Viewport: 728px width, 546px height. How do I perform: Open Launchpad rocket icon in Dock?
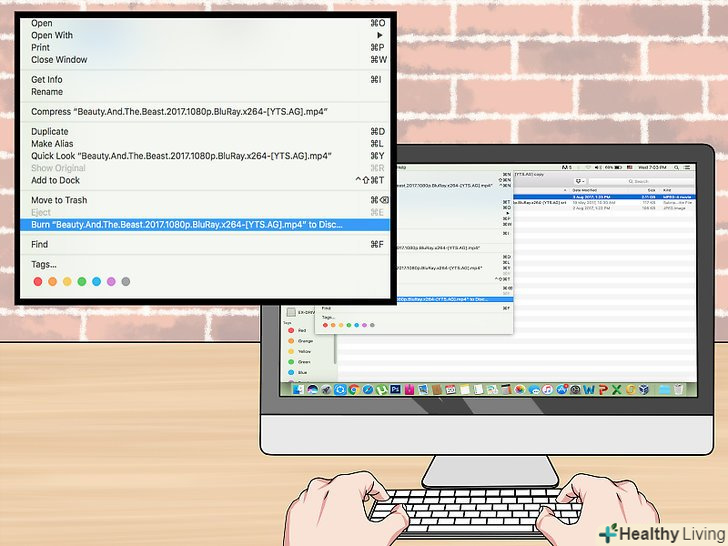(326, 390)
